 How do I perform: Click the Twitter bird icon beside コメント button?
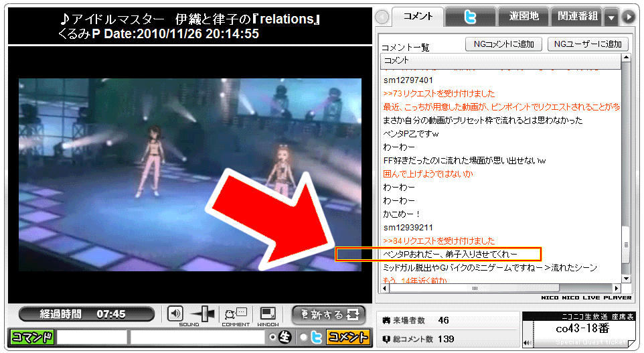click(316, 338)
